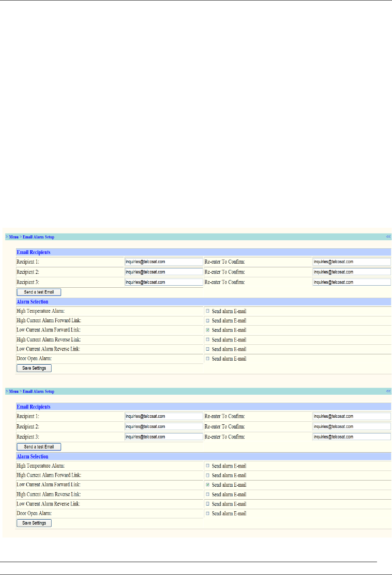
Task: Open the Menu breadcrumb link in the first panel
Action: click(14, 237)
